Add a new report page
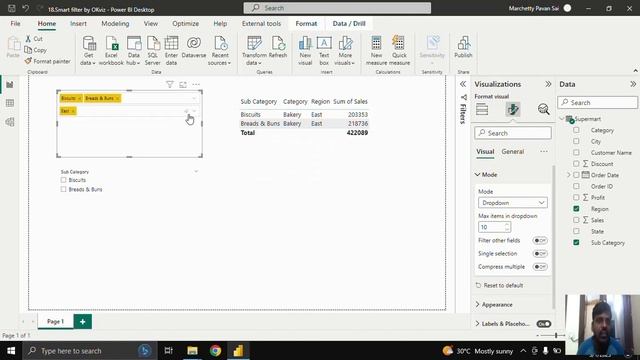 pos(82,322)
